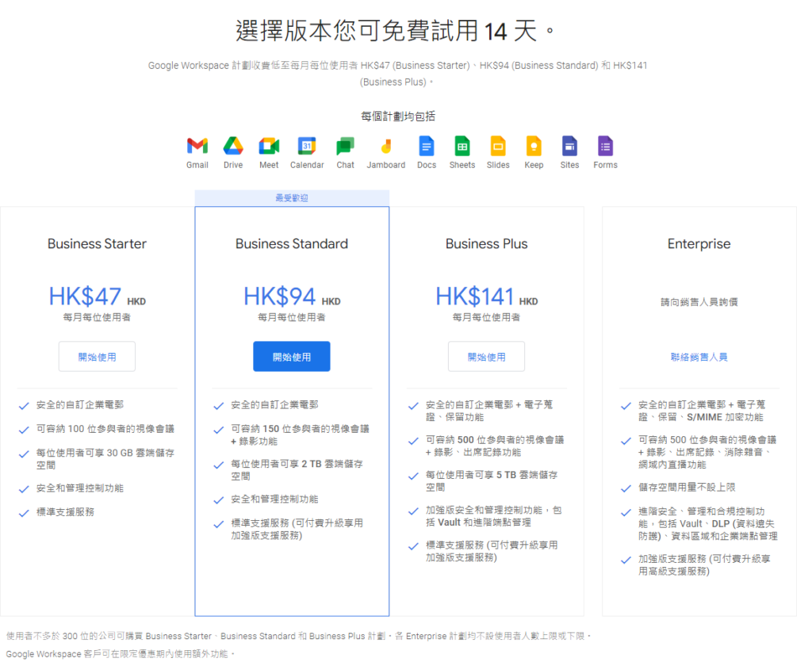
Task: Click 標準支援服務 in Business Starter
Action: (x=65, y=512)
